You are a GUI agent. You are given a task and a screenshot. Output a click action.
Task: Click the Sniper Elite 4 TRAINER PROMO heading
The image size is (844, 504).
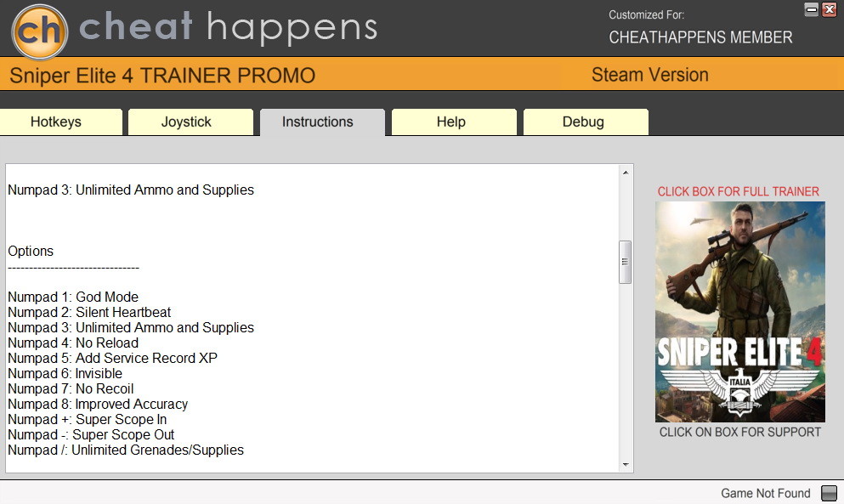coord(162,76)
